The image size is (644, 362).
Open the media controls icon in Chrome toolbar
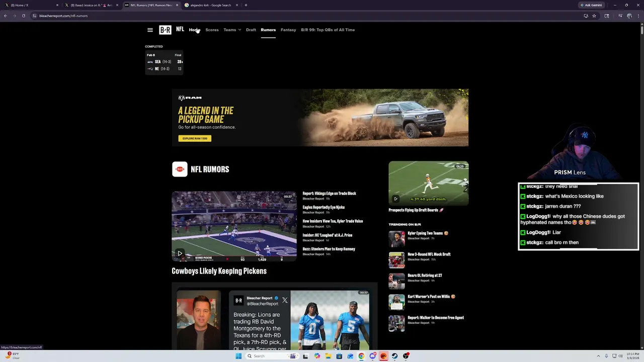pos(620,16)
